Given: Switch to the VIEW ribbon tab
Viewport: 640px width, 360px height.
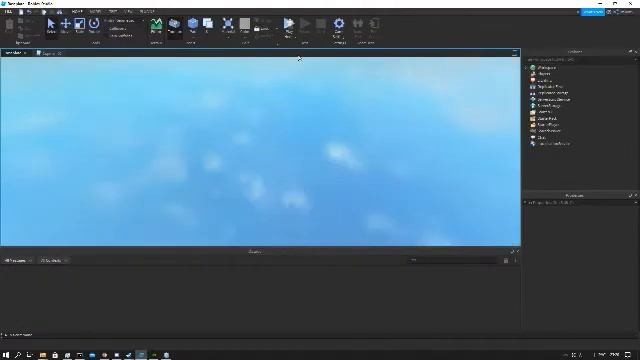Looking at the screenshot, I should (128, 12).
